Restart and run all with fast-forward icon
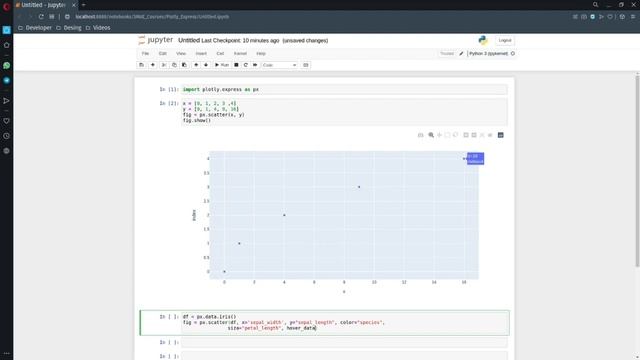Image resolution: width=640 pixels, height=360 pixels. (255, 65)
